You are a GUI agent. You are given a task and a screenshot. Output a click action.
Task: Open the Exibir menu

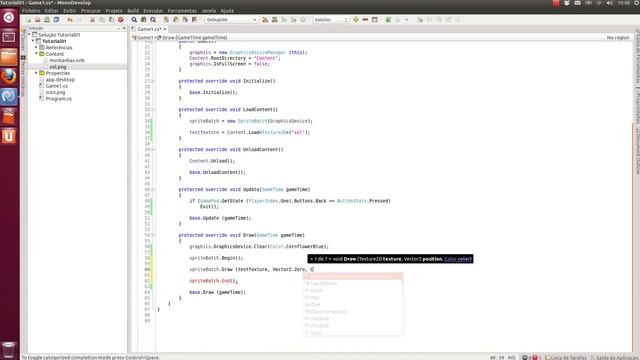[69, 11]
